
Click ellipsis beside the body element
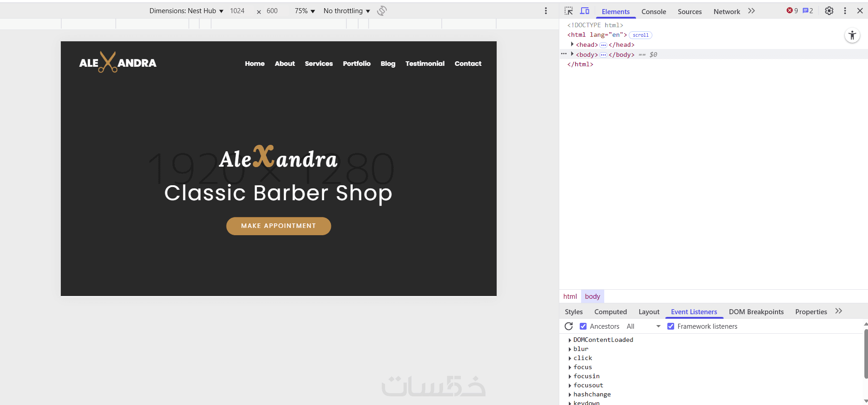(x=564, y=54)
